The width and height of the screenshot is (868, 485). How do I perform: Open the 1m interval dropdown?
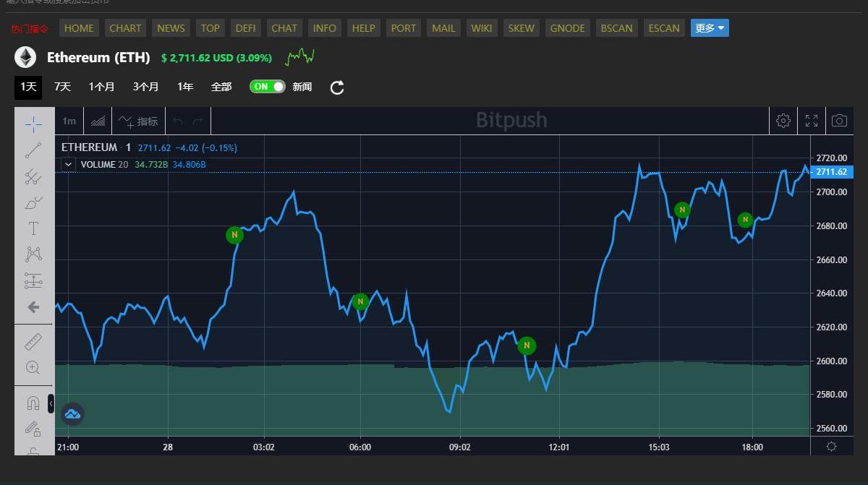[x=69, y=121]
